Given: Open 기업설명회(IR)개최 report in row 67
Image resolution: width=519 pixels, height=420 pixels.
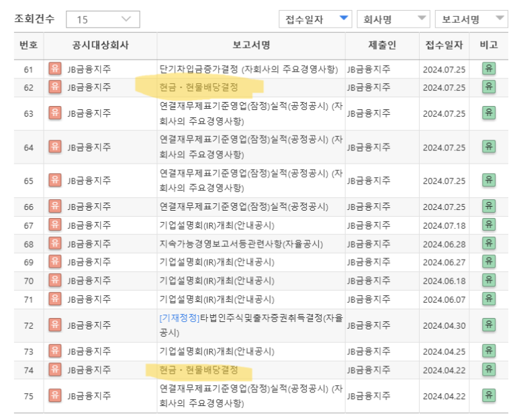Looking at the screenshot, I should tap(217, 225).
